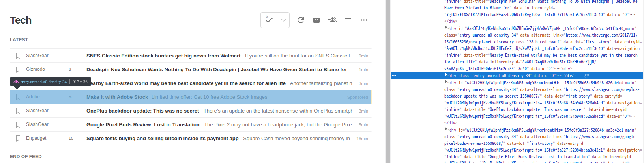Viewport: 644px width, 163px height.
Task: Click the ellipsis beside the selected DOM node
Action: tap(394, 76)
